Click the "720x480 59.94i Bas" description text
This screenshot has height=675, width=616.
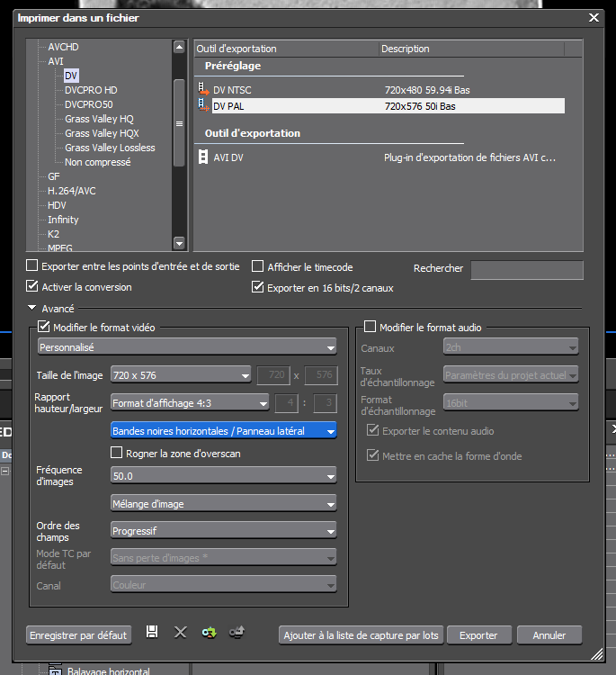427,90
